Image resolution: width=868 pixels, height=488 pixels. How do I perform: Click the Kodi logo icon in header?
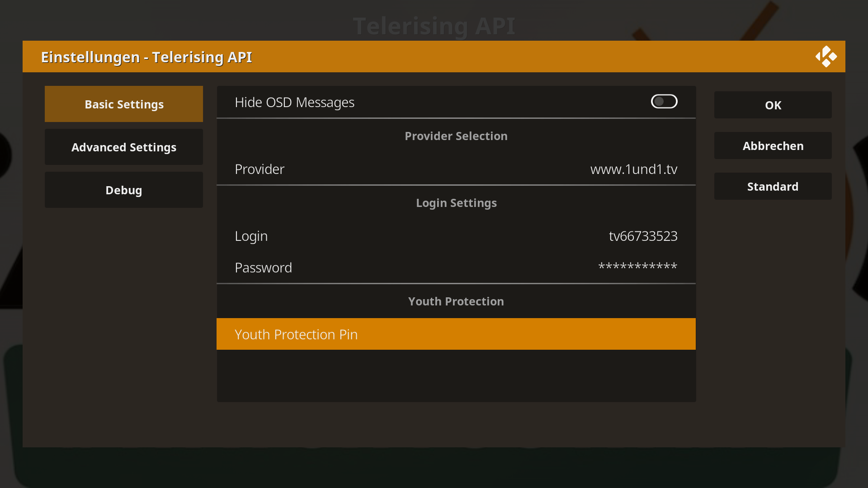click(826, 56)
